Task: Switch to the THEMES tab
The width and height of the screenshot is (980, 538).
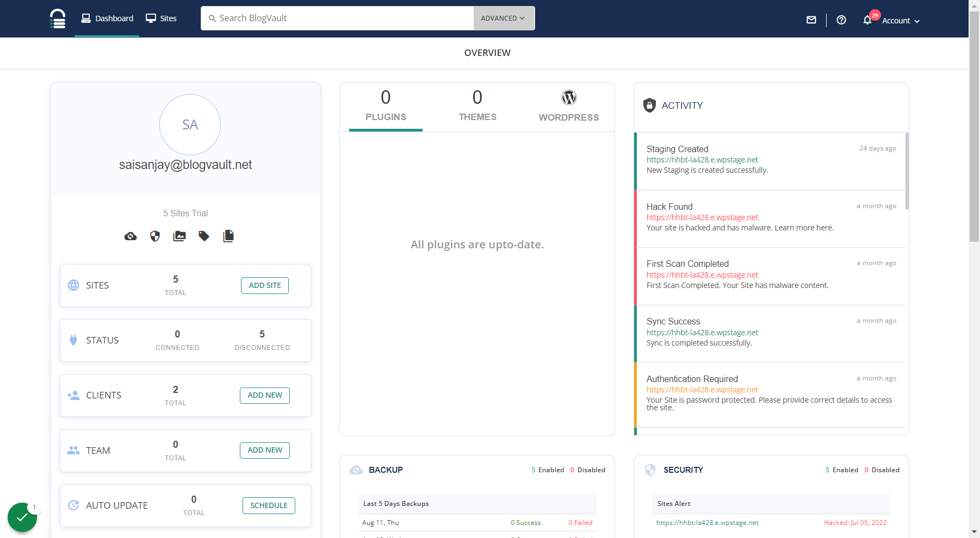Action: tap(477, 107)
